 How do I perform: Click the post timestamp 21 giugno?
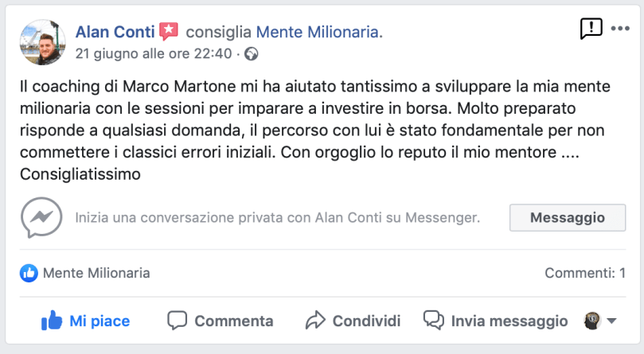(153, 54)
